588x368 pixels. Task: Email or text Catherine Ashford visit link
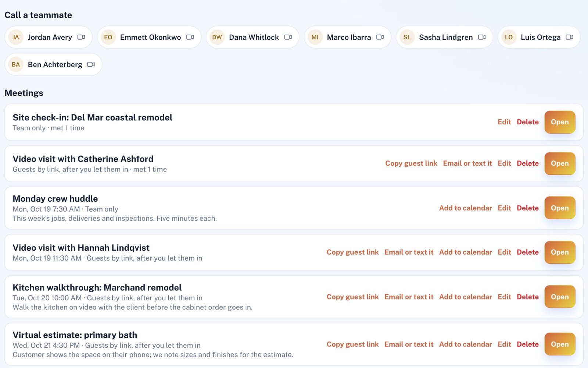(467, 163)
